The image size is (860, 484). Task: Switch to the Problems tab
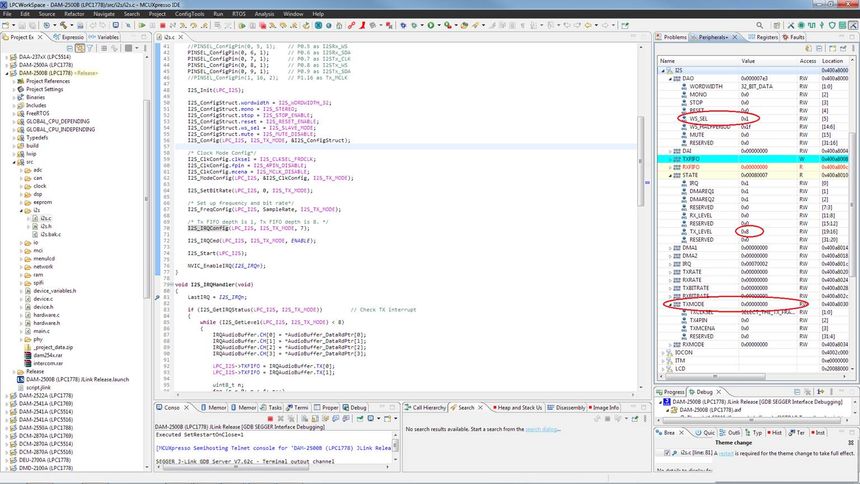pyautogui.click(x=671, y=37)
